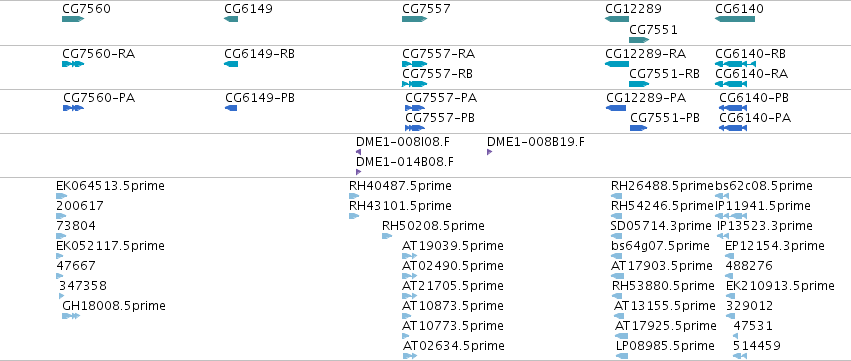This screenshot has width=851, height=361.
Task: Open the CG7560-RA transcript label
Action: (98, 54)
